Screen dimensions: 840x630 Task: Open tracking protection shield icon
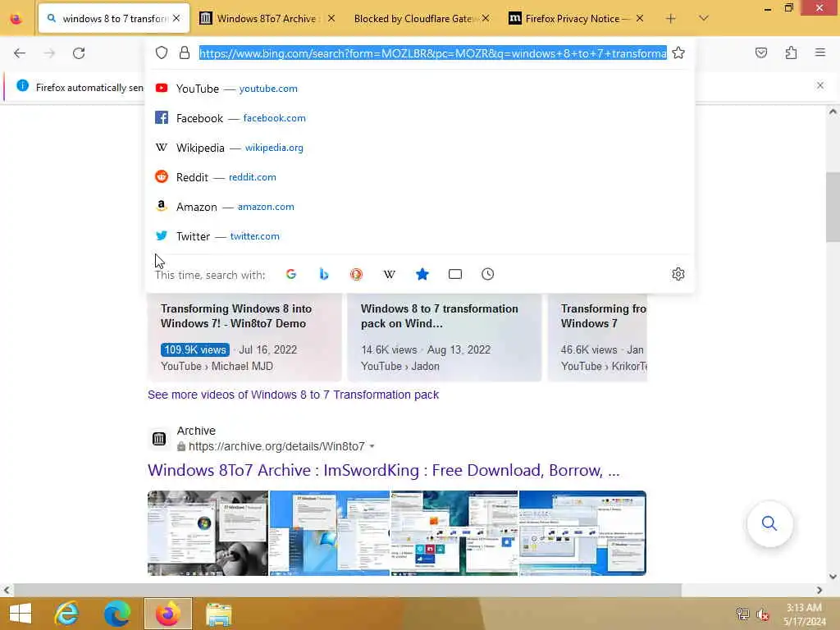click(162, 52)
